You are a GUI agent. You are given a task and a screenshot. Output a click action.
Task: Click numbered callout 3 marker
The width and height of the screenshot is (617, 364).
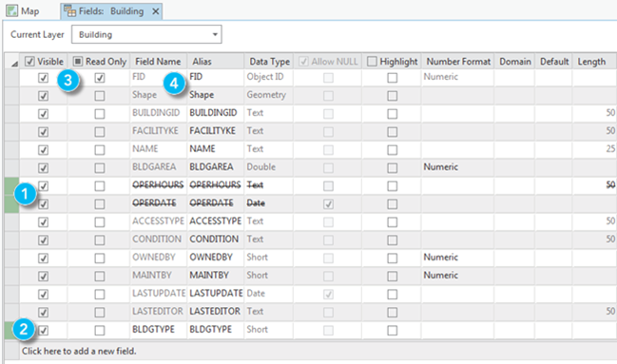tap(68, 81)
